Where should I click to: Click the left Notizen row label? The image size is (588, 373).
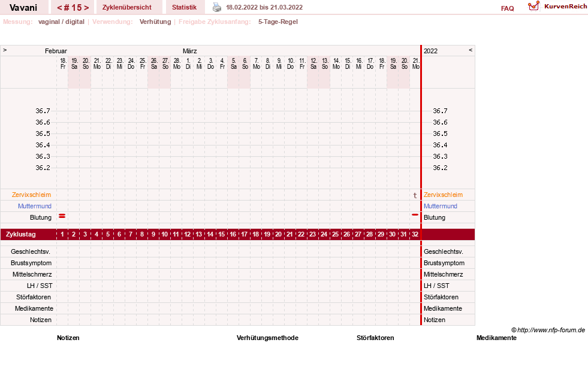coord(41,320)
